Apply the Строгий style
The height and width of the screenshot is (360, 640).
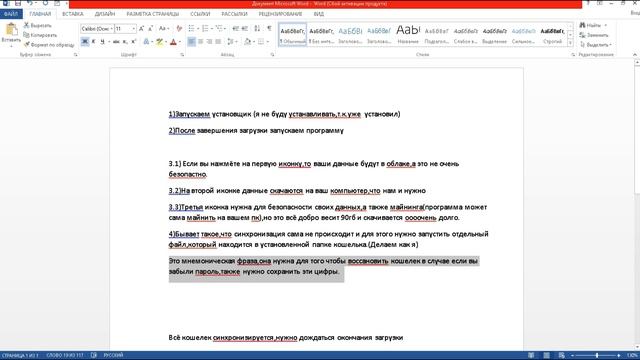coord(552,35)
